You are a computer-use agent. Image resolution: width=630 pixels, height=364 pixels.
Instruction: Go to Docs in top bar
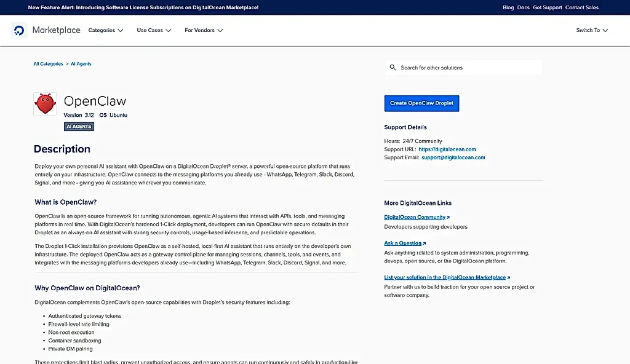(523, 7)
